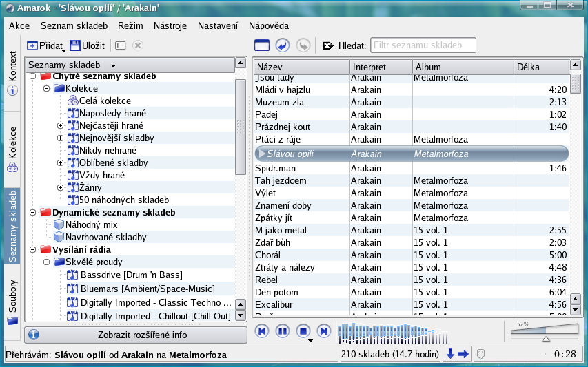Viewport: 588px width, 367px height.
Task: Click the playlist scrollbar down arrow
Action: [576, 310]
